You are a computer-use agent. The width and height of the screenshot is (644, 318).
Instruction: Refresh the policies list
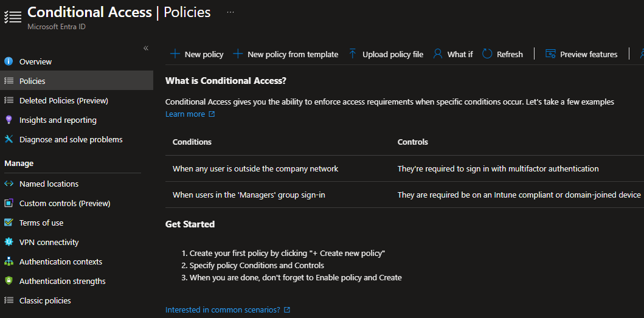(x=502, y=54)
